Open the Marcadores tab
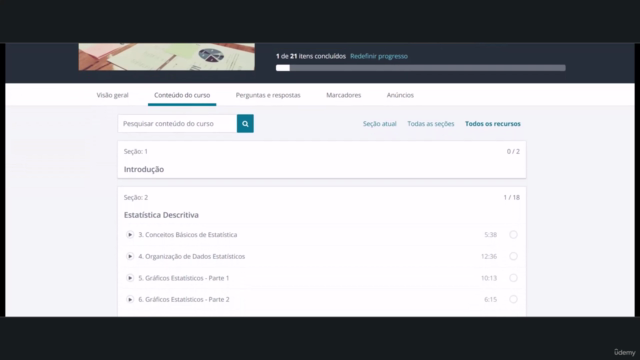This screenshot has width=640, height=360. coord(343,95)
